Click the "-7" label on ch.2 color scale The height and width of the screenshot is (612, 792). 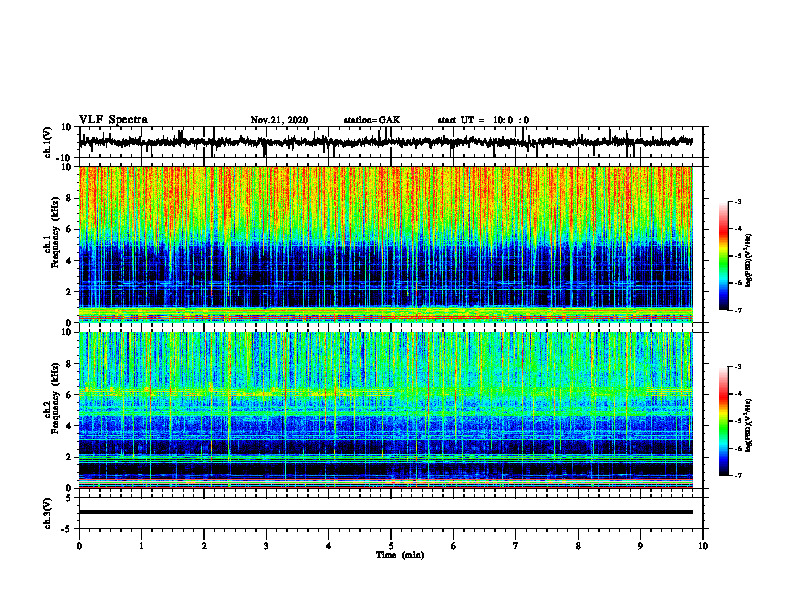(x=737, y=475)
